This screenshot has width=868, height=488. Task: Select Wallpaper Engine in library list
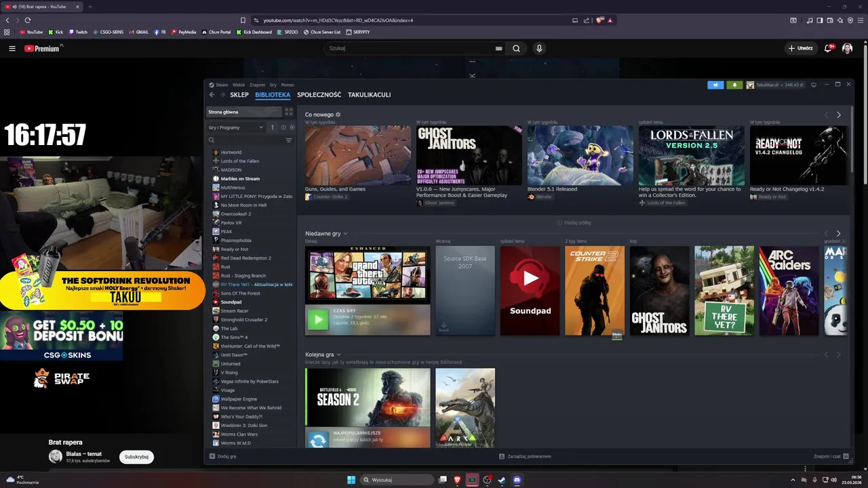tap(239, 399)
